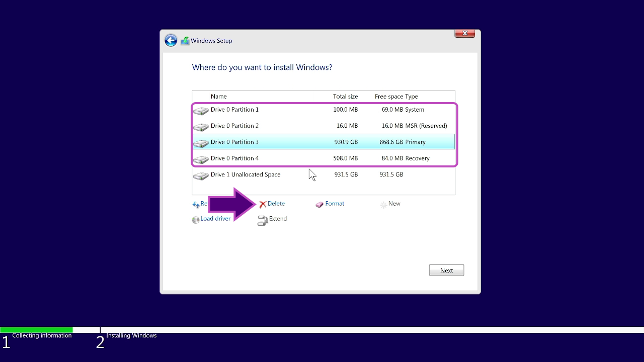Click the Name column header

point(218,96)
